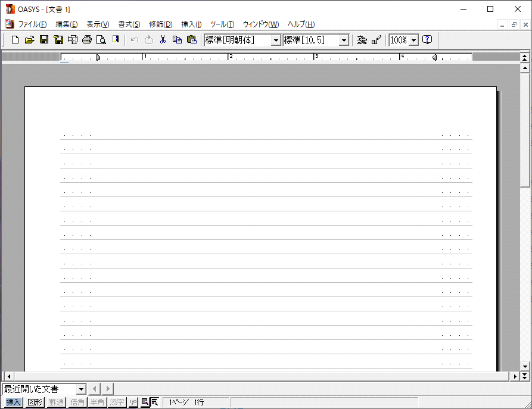Click the horizontal scrollbar right arrow
Viewport: 532px width, 409px height.
[515, 376]
